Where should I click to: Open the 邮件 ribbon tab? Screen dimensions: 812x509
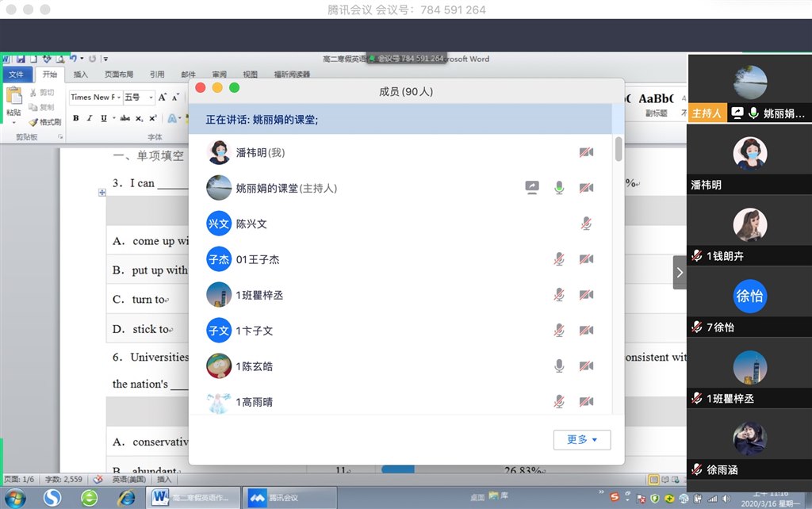pyautogui.click(x=188, y=74)
